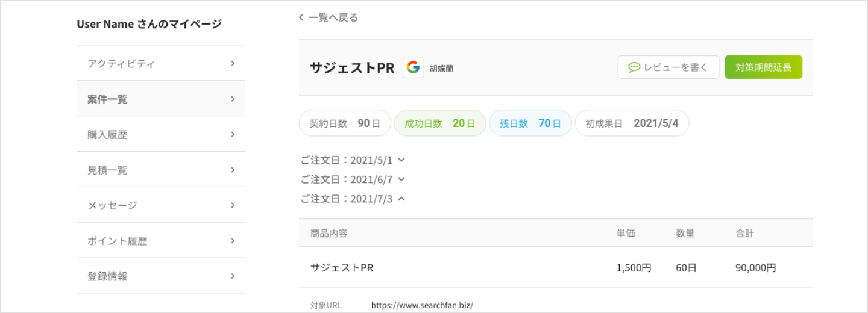Select the 残日数 70日 badge

(x=530, y=123)
